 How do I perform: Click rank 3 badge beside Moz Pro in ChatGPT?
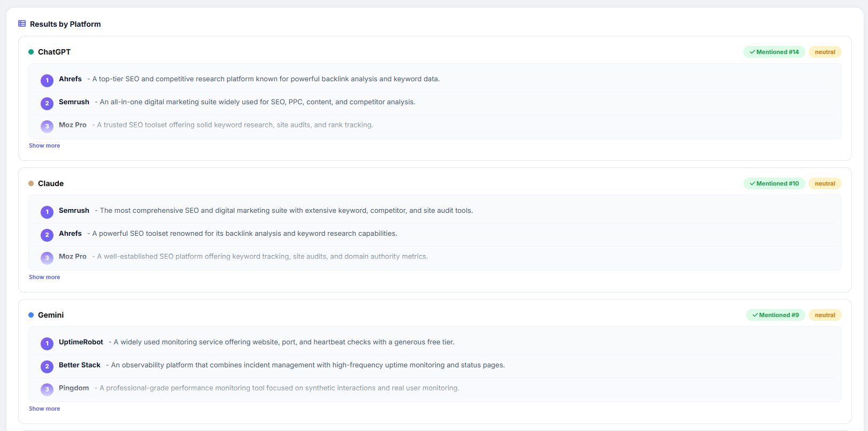(x=47, y=126)
